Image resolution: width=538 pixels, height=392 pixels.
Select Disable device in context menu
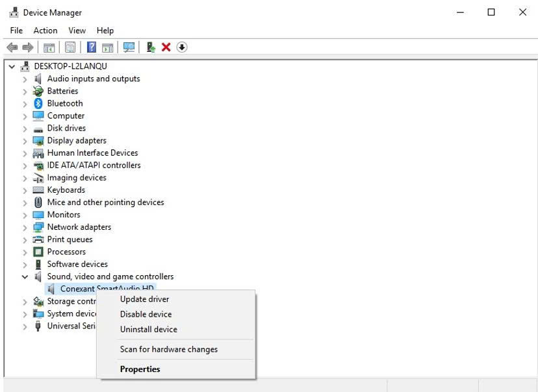point(146,314)
